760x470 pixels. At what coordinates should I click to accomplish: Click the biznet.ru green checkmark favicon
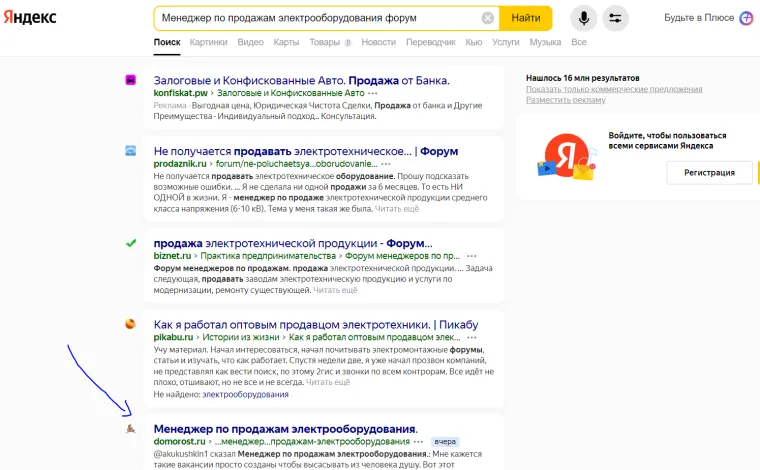pyautogui.click(x=130, y=243)
